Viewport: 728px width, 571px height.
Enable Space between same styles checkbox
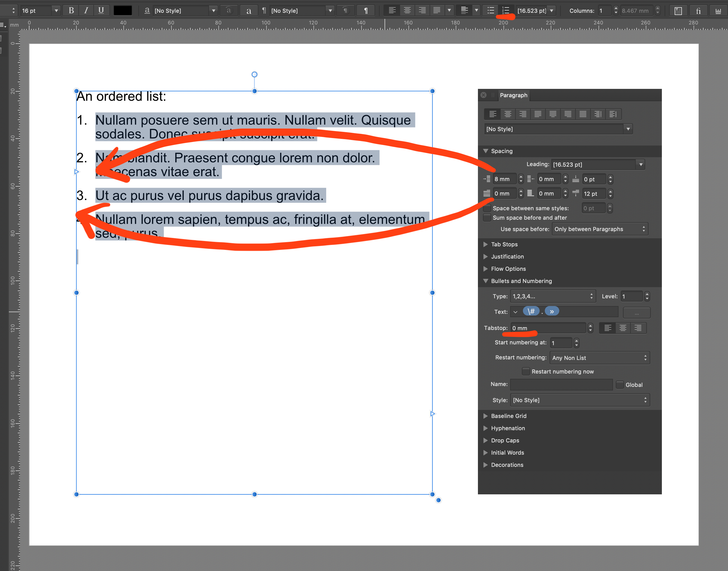click(x=488, y=208)
